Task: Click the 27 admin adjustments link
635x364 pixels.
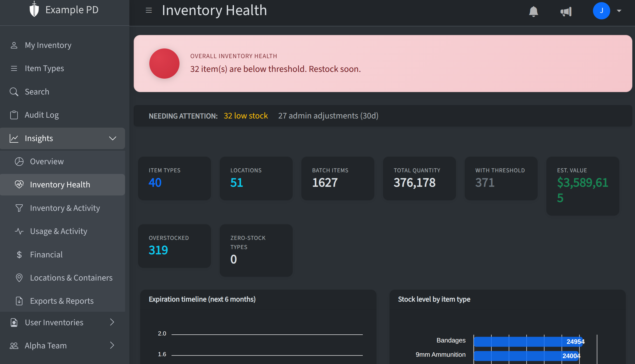Action: coord(328,115)
